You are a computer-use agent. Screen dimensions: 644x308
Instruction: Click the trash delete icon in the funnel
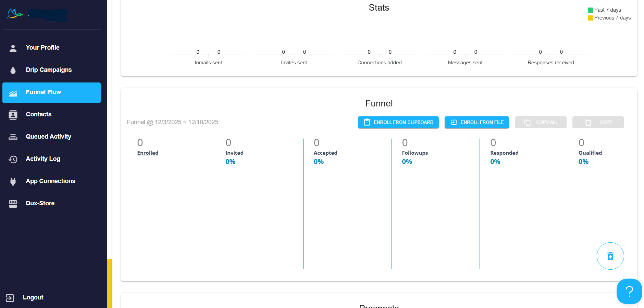pos(610,256)
